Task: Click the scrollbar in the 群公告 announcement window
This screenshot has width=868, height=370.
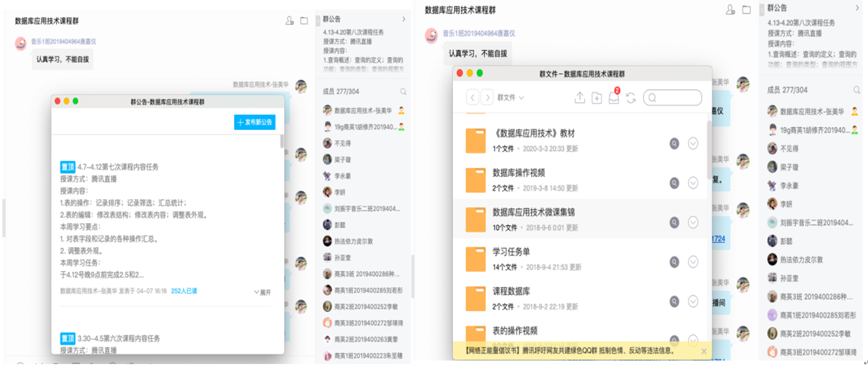Action: tap(282, 141)
